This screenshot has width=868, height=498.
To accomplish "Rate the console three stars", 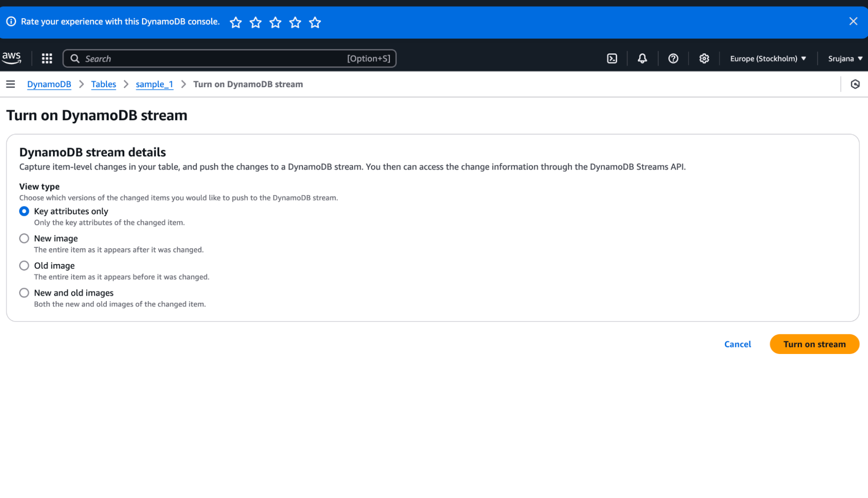I will 275,22.
